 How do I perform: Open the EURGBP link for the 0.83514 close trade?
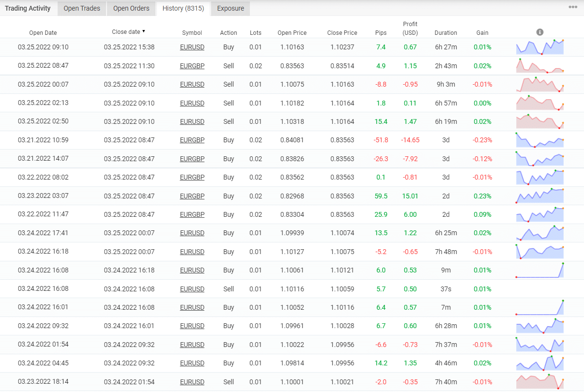192,66
